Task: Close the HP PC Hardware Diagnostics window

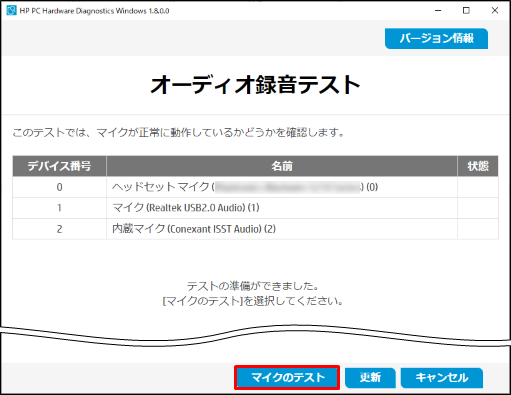Action: [495, 11]
